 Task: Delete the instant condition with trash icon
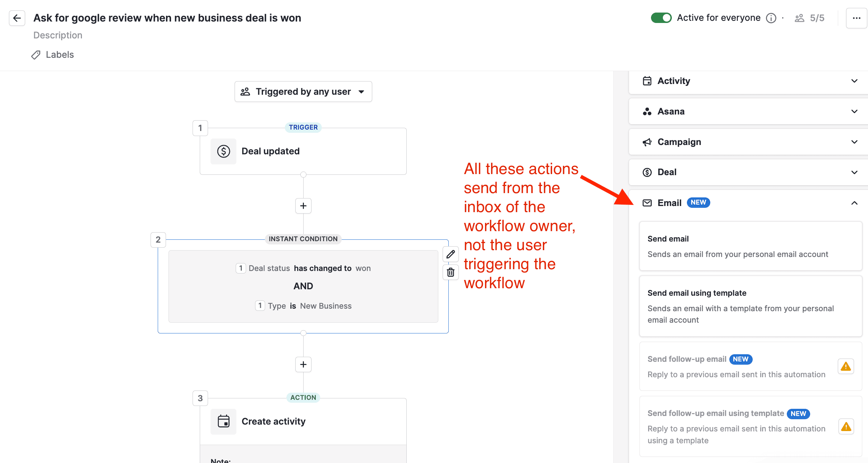(451, 272)
